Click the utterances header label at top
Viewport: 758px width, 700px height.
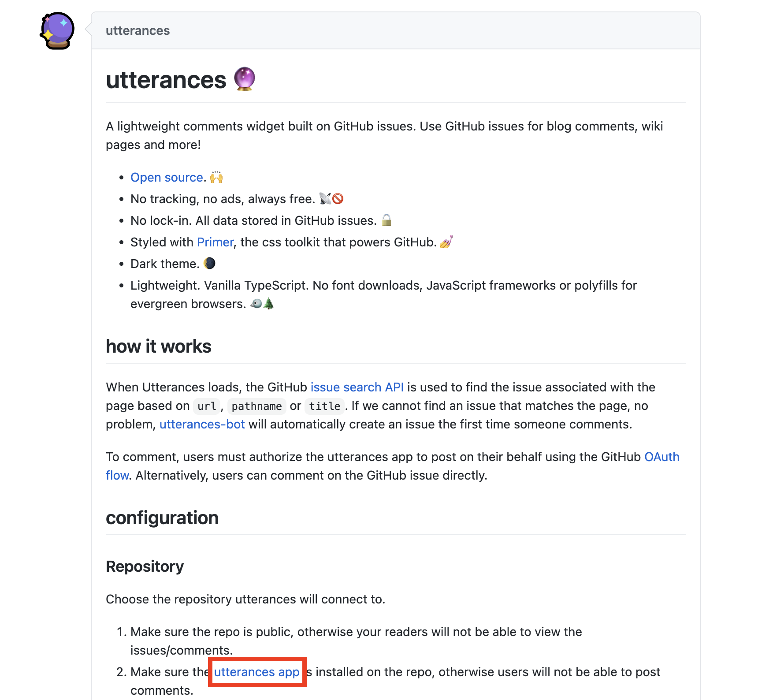tap(137, 30)
